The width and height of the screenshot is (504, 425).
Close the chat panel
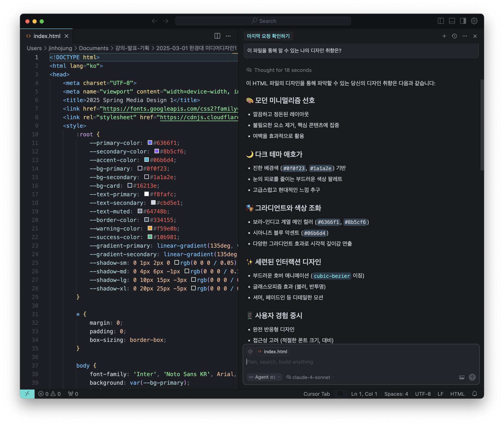point(475,36)
